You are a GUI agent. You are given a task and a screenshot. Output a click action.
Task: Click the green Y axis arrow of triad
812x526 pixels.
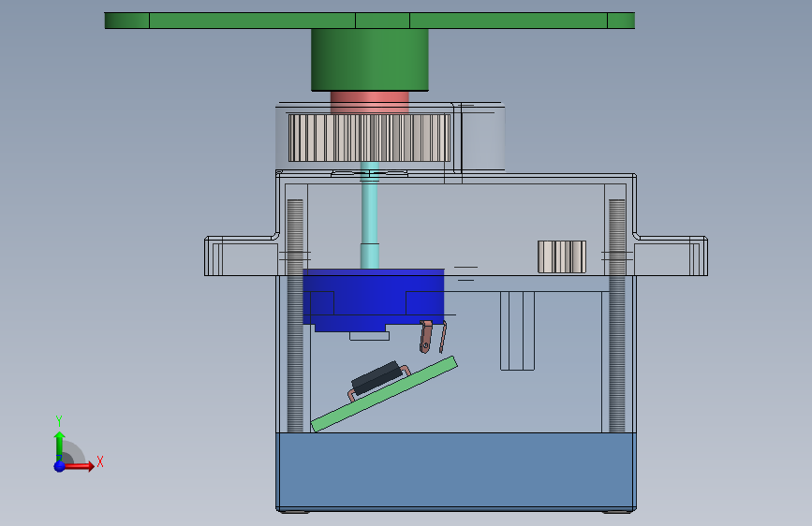[60, 446]
